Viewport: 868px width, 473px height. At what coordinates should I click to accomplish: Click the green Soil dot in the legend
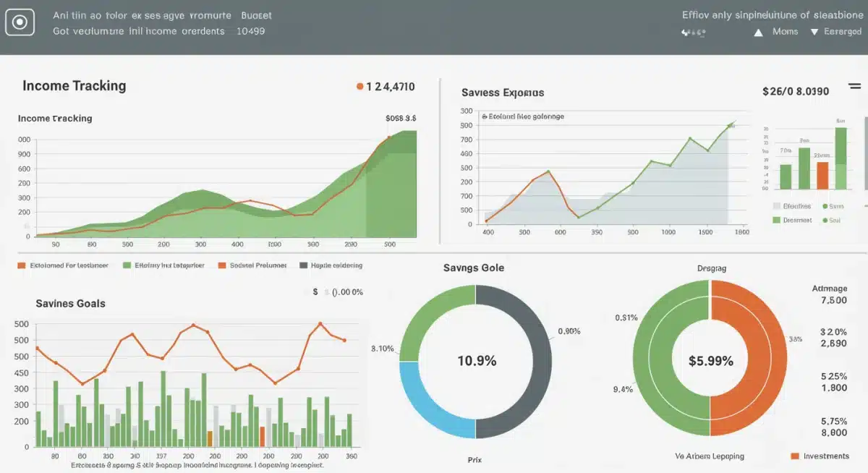pos(825,220)
